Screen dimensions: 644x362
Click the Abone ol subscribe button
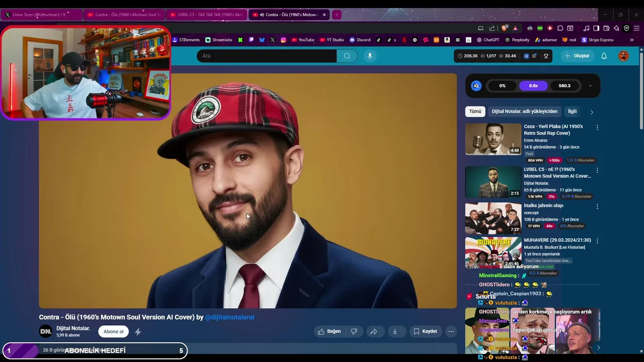pos(113,331)
